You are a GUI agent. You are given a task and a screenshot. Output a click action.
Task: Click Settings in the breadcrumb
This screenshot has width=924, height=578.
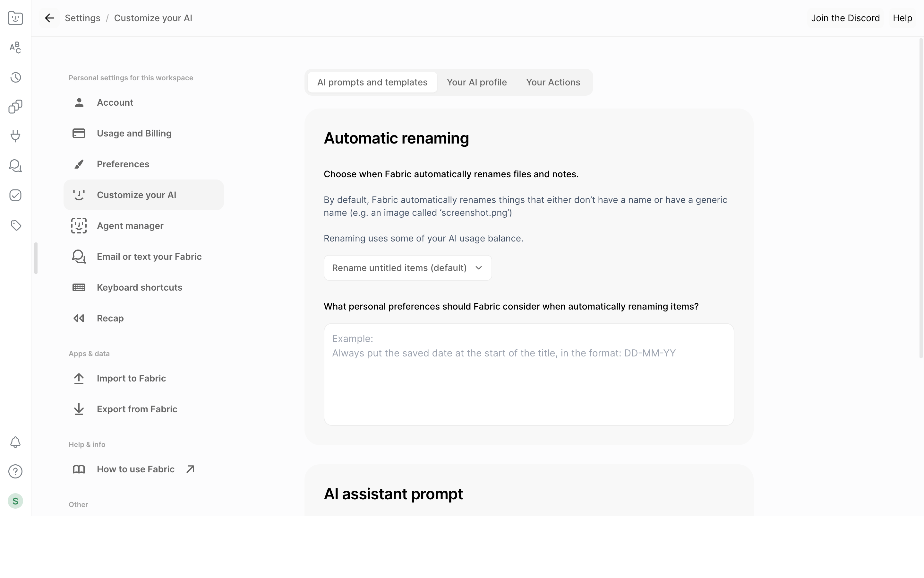coord(82,18)
